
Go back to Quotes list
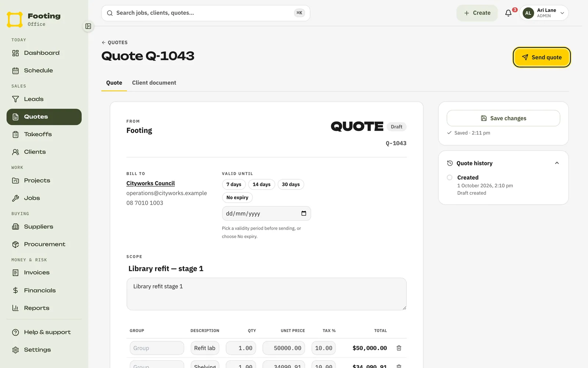point(115,43)
